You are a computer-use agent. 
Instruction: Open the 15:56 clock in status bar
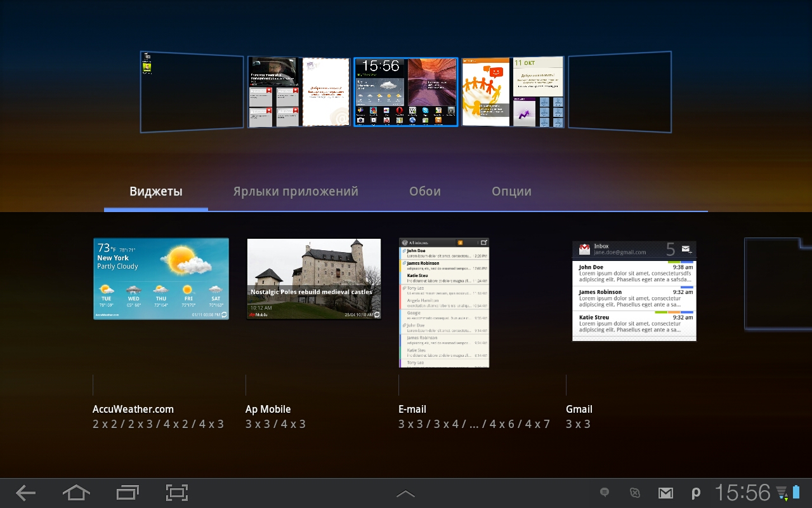click(743, 493)
